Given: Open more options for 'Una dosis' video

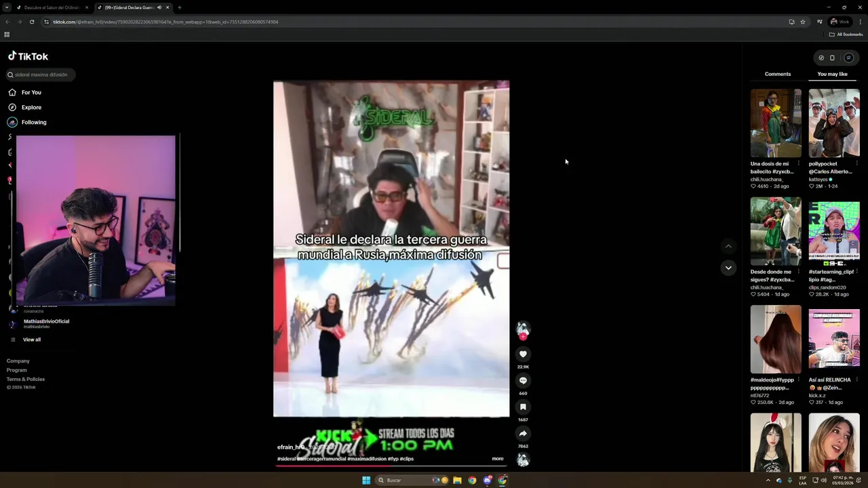Looking at the screenshot, I should (798, 163).
